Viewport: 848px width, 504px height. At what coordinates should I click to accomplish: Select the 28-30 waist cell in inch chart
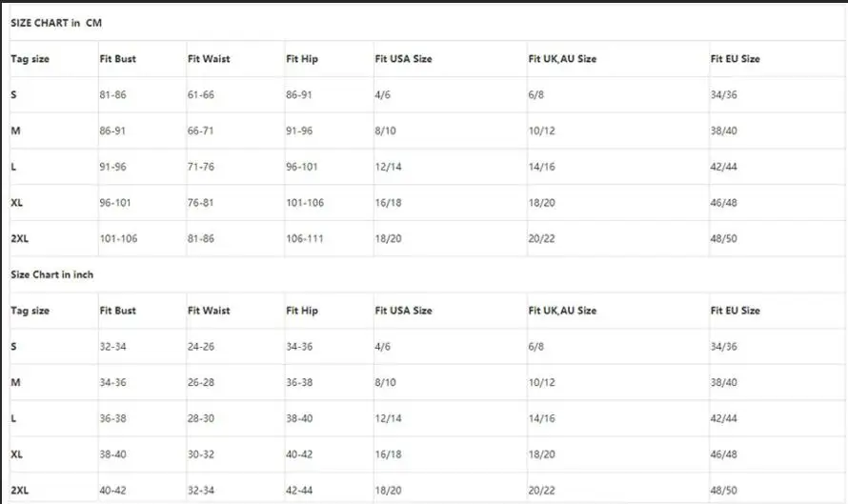201,418
